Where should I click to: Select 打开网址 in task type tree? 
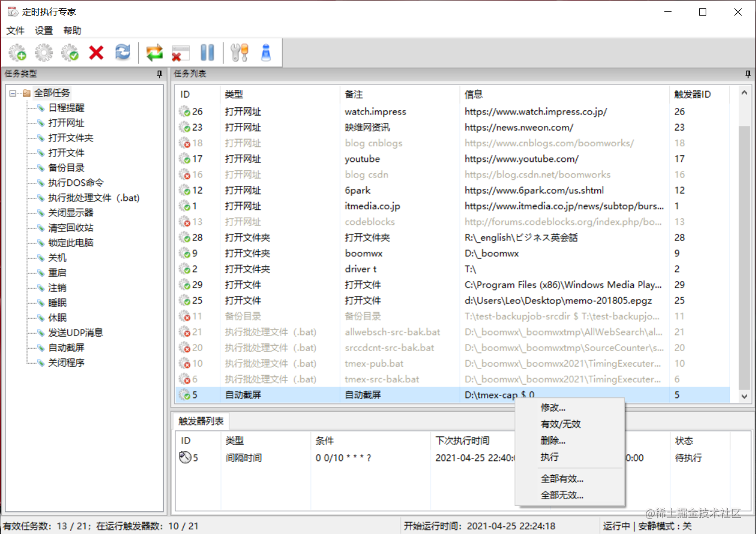66,123
